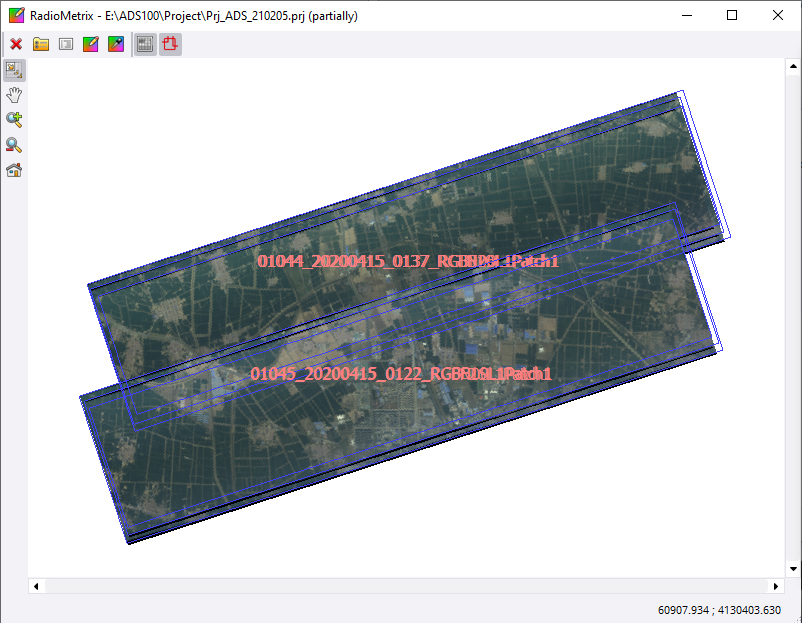Viewport: 802px width, 623px height.
Task: Select the hand pan tool
Action: tap(14, 95)
